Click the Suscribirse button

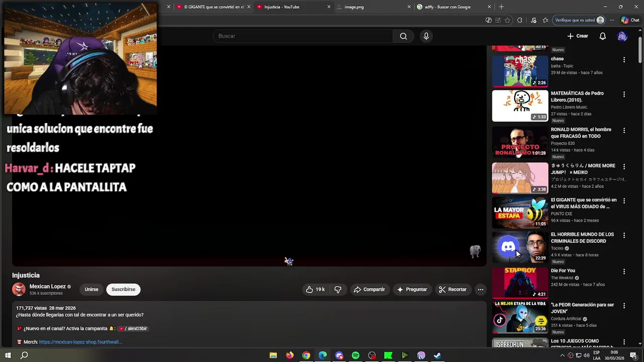(x=123, y=290)
